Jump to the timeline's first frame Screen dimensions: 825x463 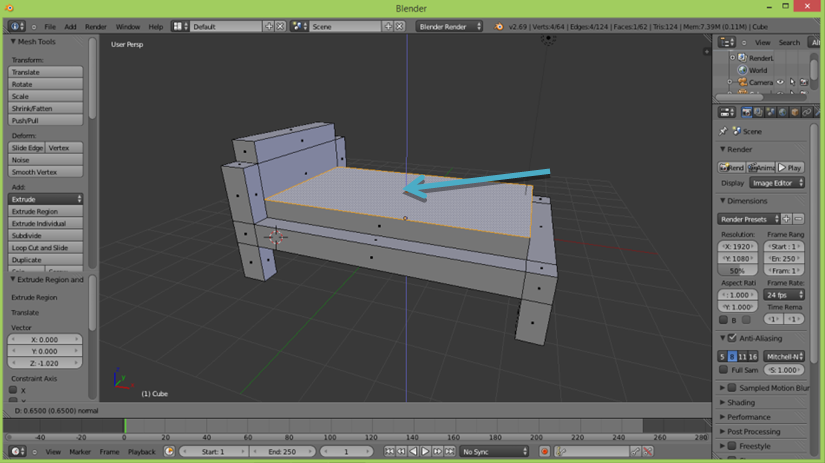390,452
